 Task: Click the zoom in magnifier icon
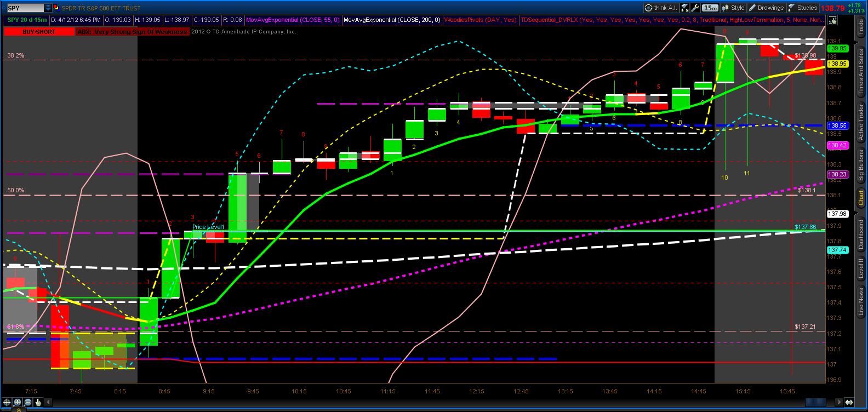tap(18, 402)
